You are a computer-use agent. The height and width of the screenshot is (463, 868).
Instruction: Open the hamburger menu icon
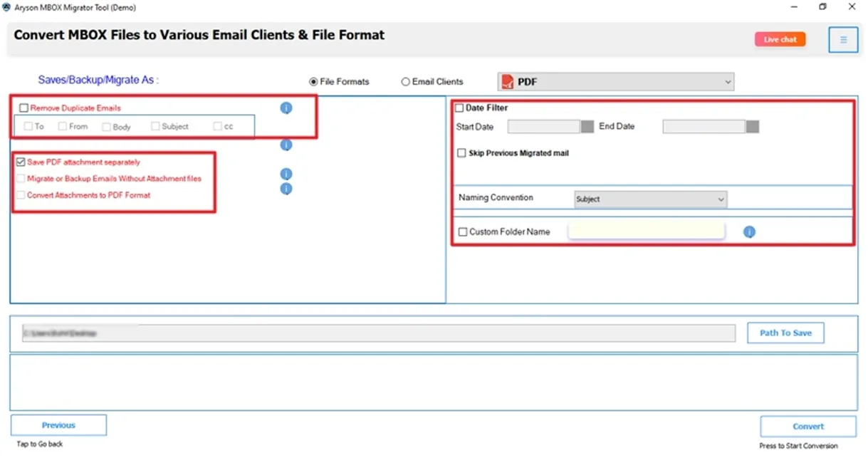[x=843, y=40]
